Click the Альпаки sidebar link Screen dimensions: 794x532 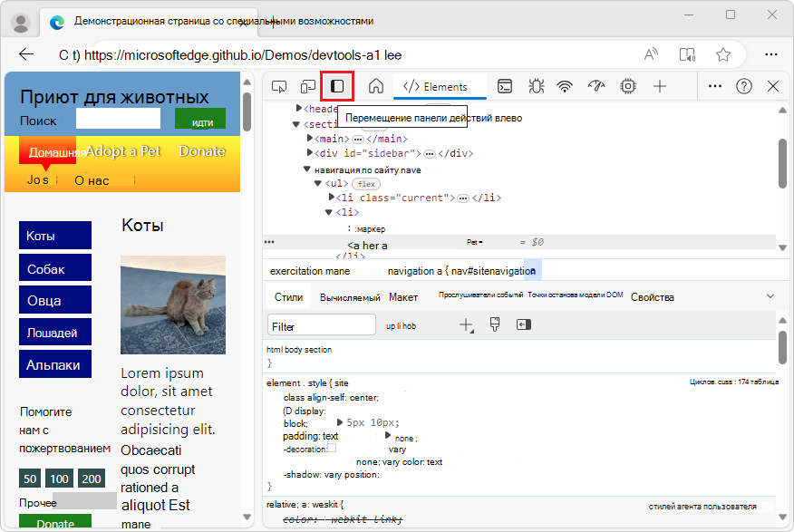pos(55,364)
